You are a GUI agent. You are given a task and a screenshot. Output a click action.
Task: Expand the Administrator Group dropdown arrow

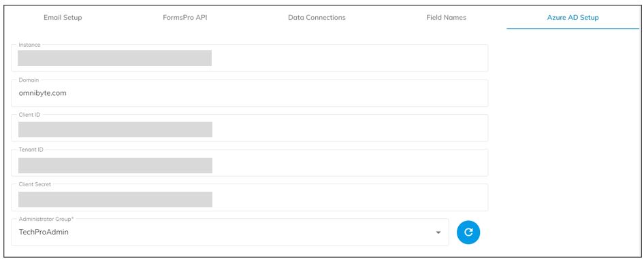coord(438,232)
